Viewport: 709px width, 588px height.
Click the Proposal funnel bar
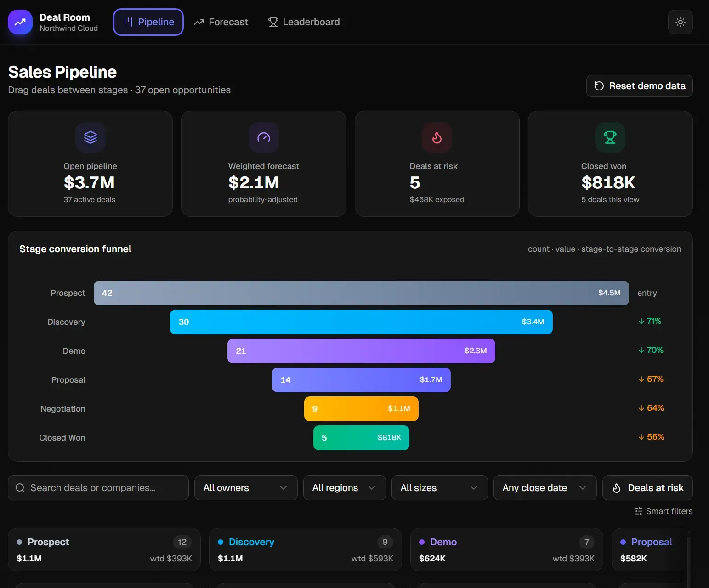(x=361, y=380)
